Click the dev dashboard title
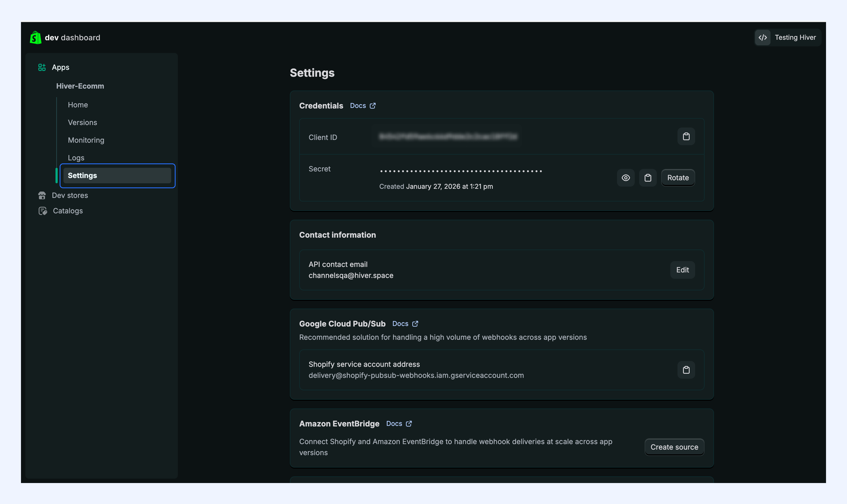Screen dimensions: 847x504 [x=72, y=38]
